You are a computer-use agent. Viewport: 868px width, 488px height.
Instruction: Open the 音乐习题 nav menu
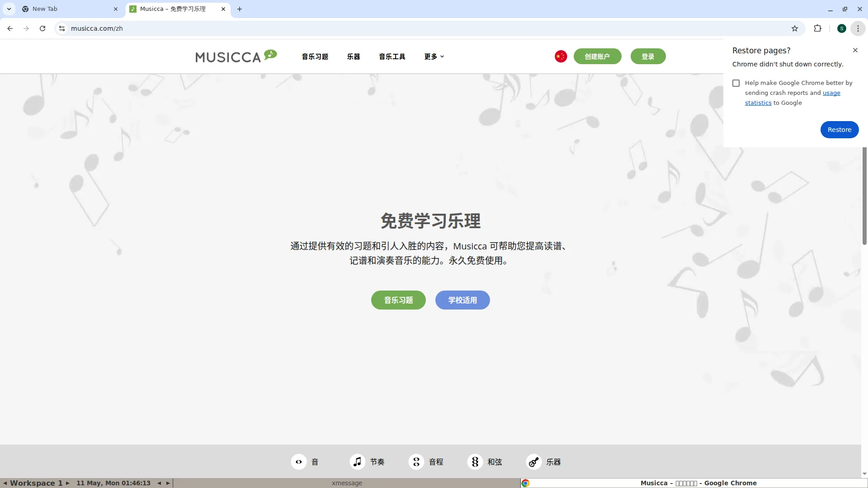[x=315, y=56]
